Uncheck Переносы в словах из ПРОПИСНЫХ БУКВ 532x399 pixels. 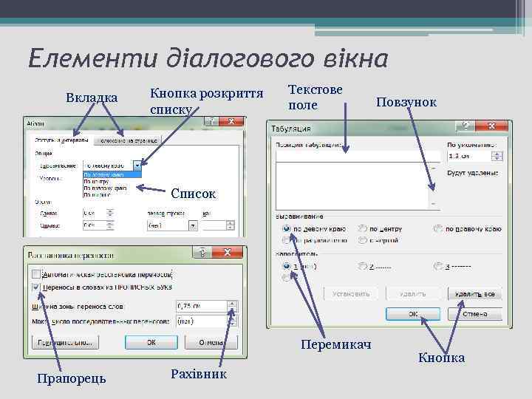[36, 287]
